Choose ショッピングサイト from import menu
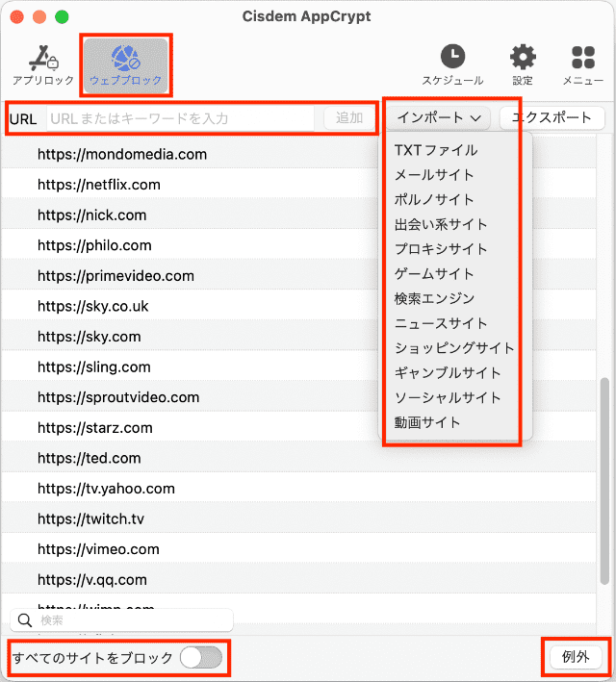Viewport: 616px width, 682px height. [x=454, y=348]
